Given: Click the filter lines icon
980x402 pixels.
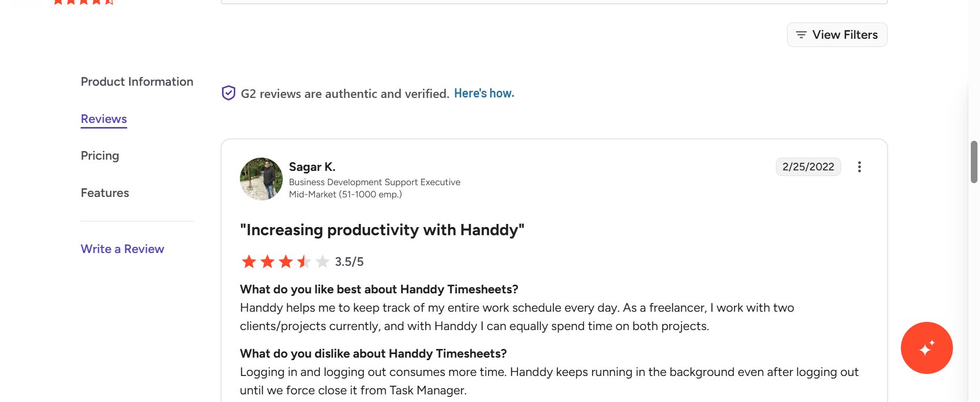Looking at the screenshot, I should pos(801,35).
